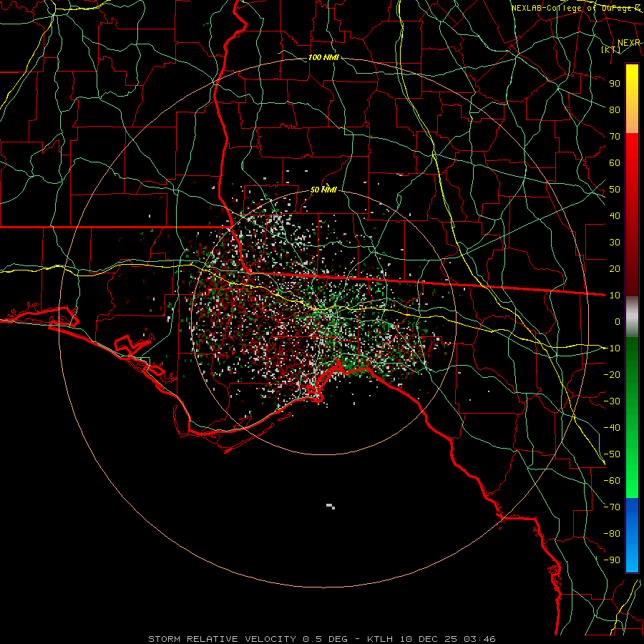Click the 60 value on velocity scale
The width and height of the screenshot is (644, 644).
tap(615, 162)
